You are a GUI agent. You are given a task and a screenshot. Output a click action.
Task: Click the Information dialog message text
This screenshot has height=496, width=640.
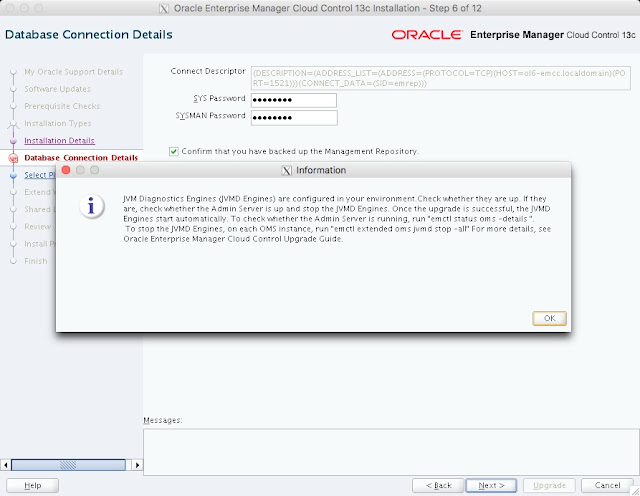coord(337,219)
